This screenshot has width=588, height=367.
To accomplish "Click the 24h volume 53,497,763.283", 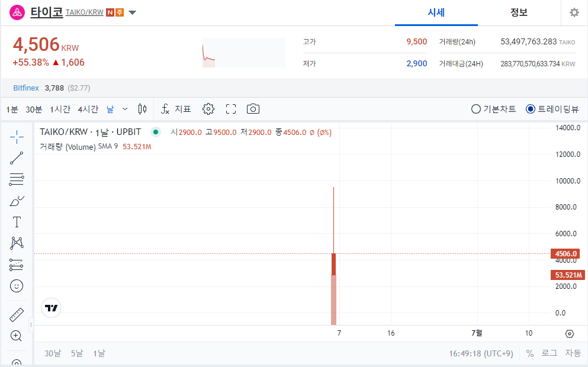I will pos(528,41).
